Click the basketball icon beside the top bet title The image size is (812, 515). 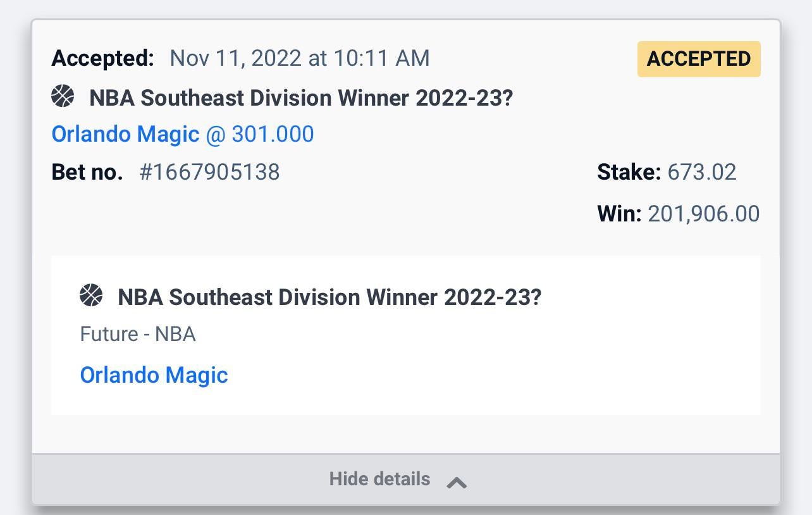click(x=63, y=97)
